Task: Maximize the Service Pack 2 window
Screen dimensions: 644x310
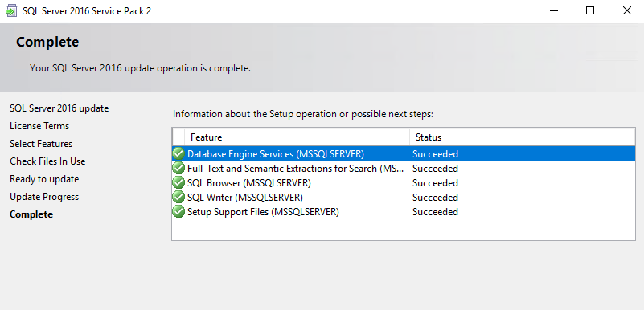Action: (x=590, y=11)
